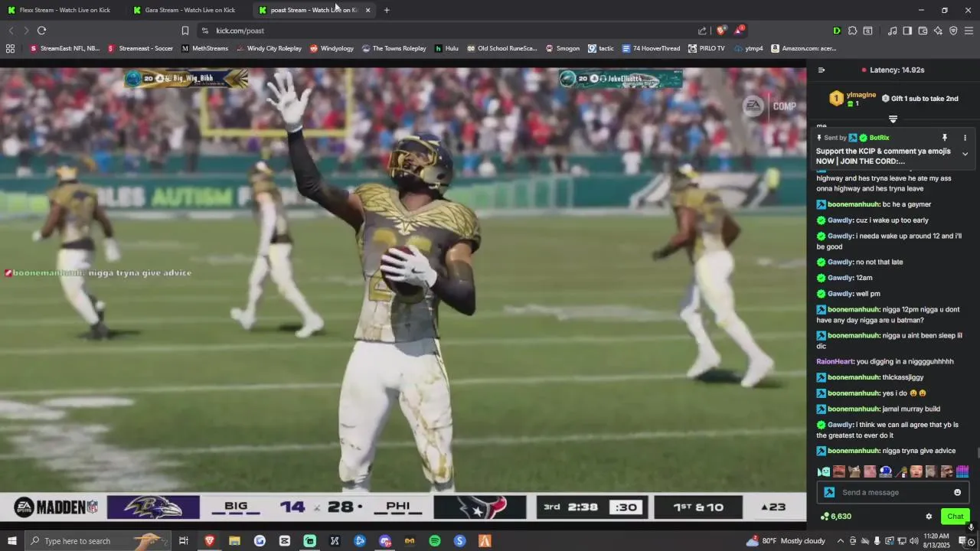Go back to previous page
The image size is (980, 551).
coord(11,31)
